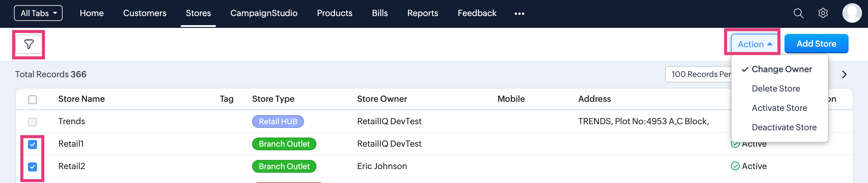Choose Delete Store from Action menu
The width and height of the screenshot is (868, 183).
pos(779,88)
